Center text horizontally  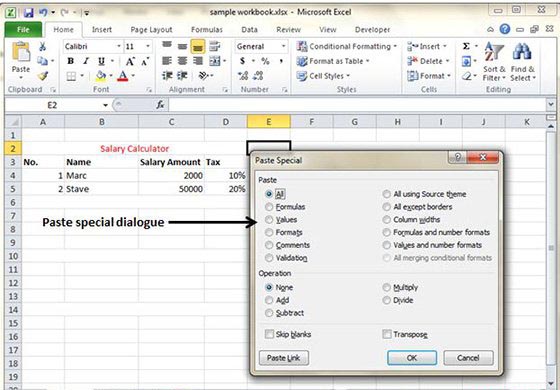coord(182,61)
